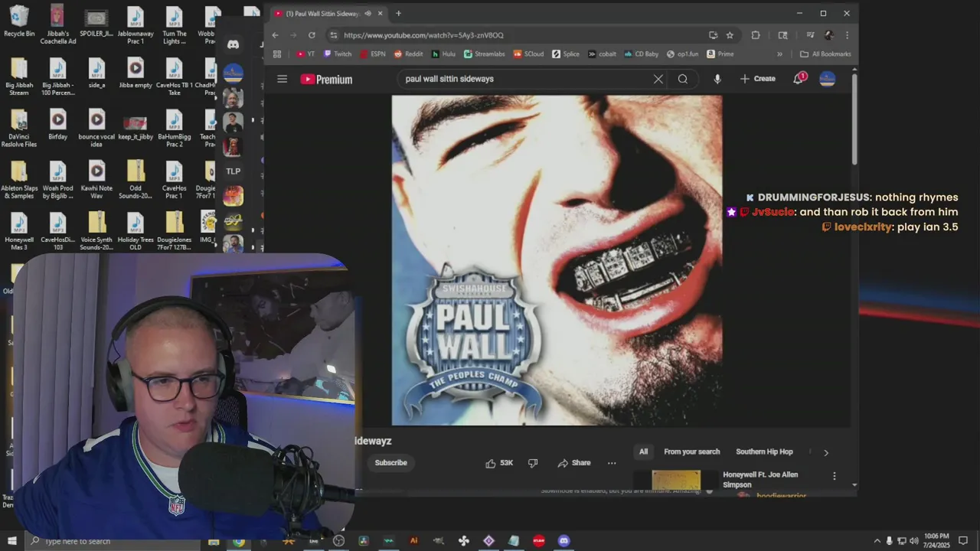
Task: Close the Paul Wall Sittin Sideways tab
Action: point(380,13)
